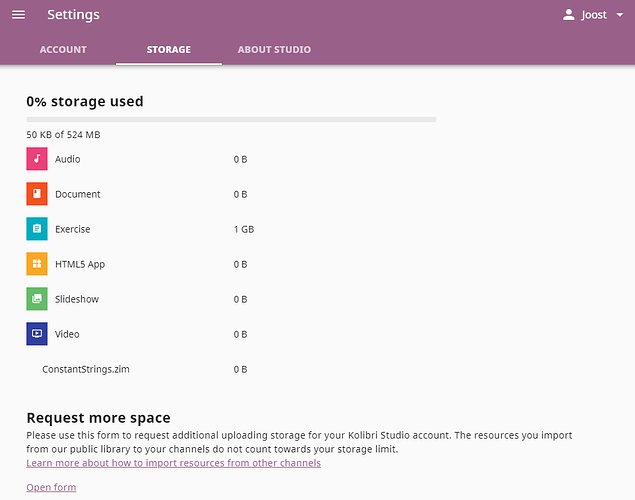Follow the import resources from channels link

pos(173,463)
